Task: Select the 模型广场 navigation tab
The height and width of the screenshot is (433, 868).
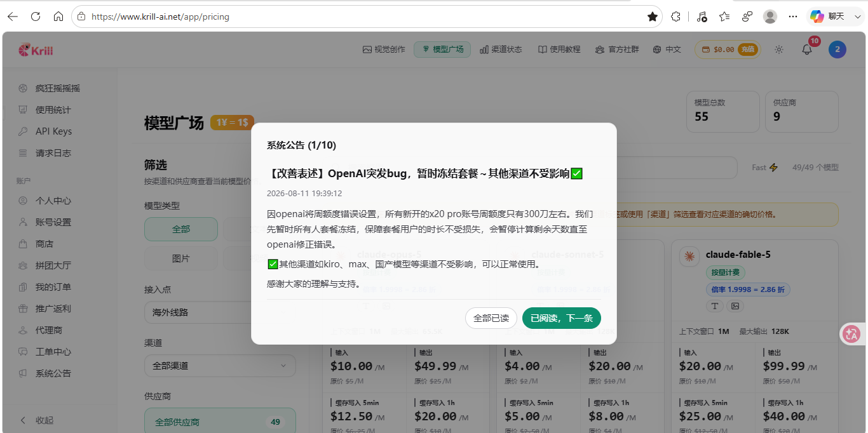Action: [x=442, y=50]
